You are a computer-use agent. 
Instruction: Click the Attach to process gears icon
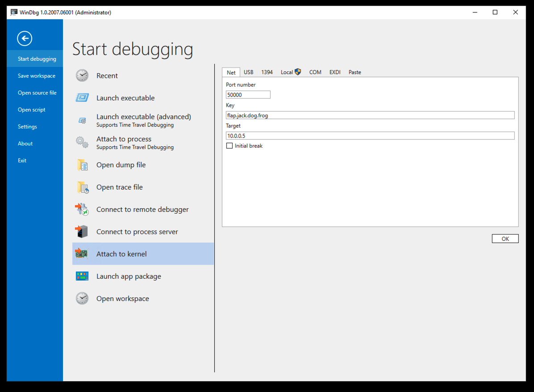click(x=82, y=143)
